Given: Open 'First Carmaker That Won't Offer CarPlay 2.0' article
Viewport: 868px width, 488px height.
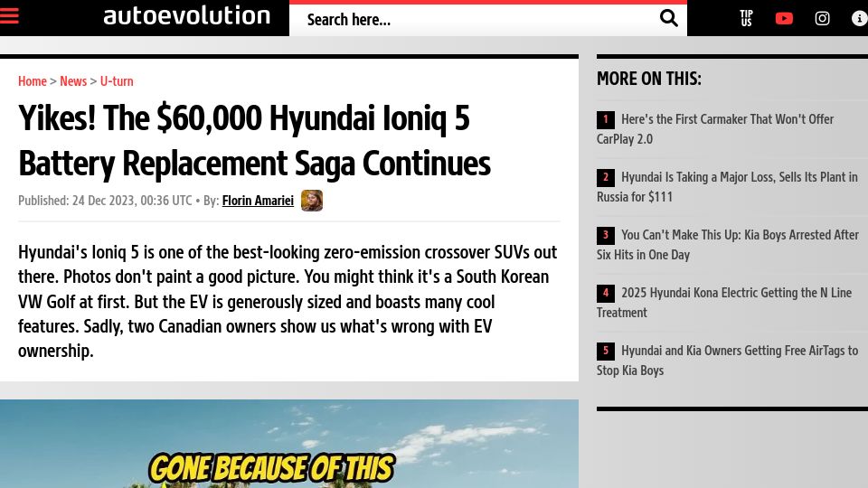Looking at the screenshot, I should [x=714, y=129].
